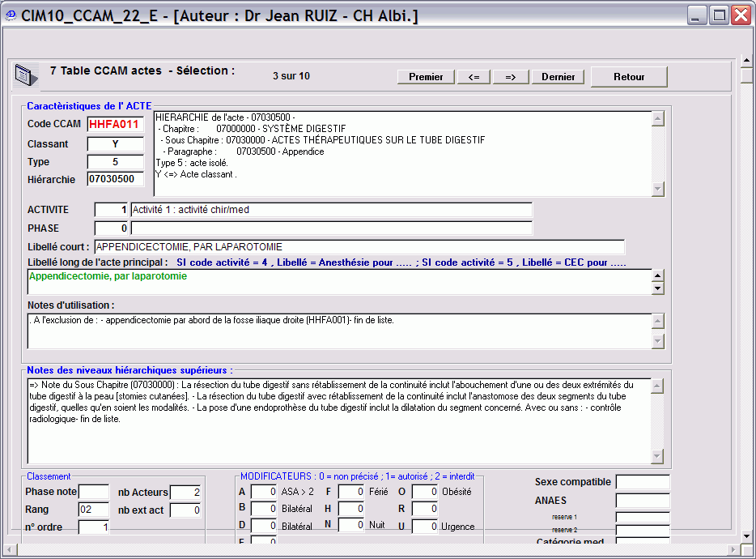Click the form icon beside the table title
756x559 pixels.
pyautogui.click(x=26, y=75)
